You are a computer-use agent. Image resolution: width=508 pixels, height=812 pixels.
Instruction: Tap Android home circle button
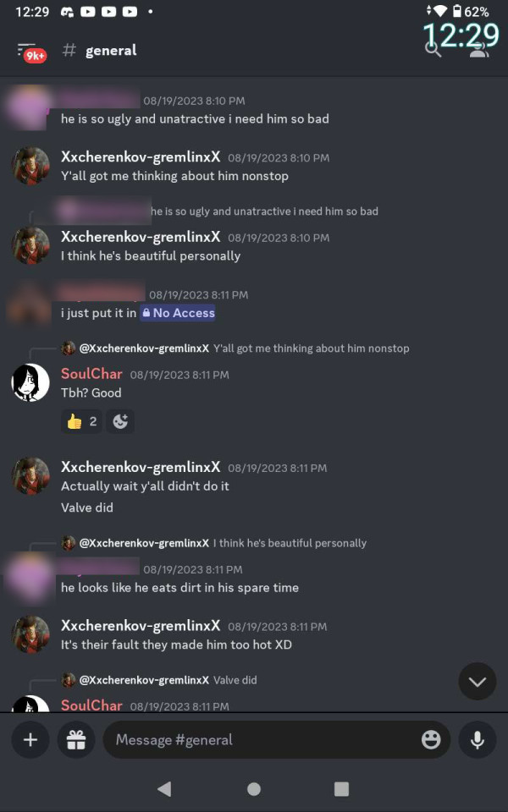253,788
